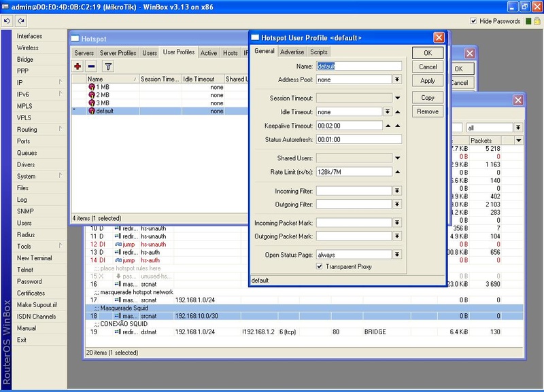Open the Outgoing Packet Mark dropdown
The image size is (544, 392).
coord(397,236)
